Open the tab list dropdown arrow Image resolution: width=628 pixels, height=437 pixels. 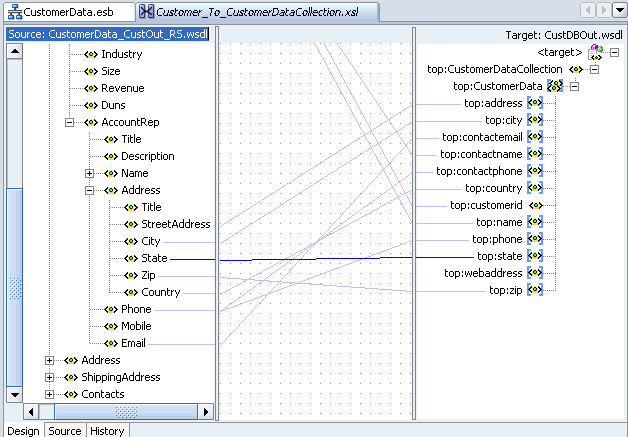620,10
